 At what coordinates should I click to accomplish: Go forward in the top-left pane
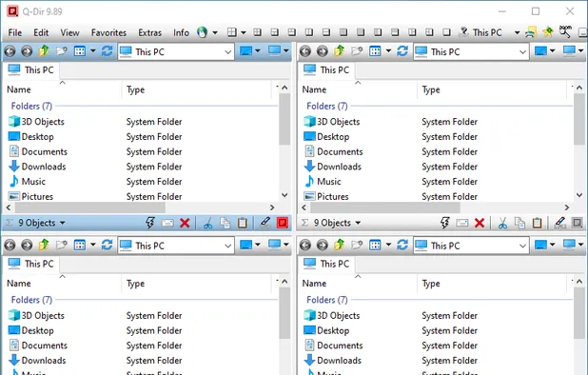[x=27, y=51]
